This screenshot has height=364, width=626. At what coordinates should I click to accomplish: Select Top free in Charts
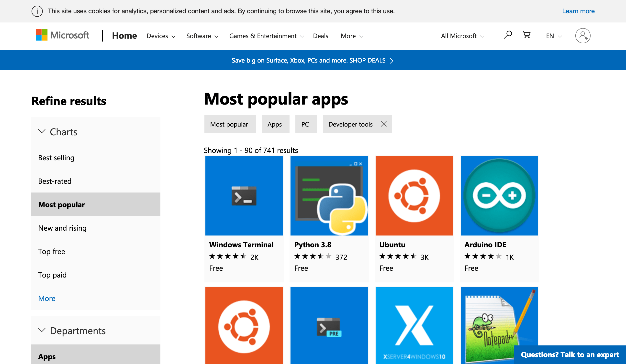click(x=51, y=251)
